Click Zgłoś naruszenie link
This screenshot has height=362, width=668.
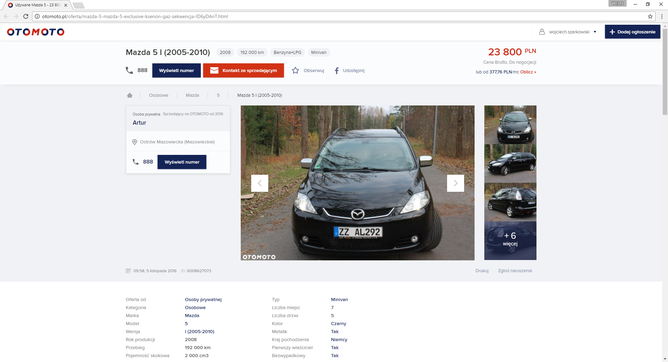pyautogui.click(x=515, y=271)
